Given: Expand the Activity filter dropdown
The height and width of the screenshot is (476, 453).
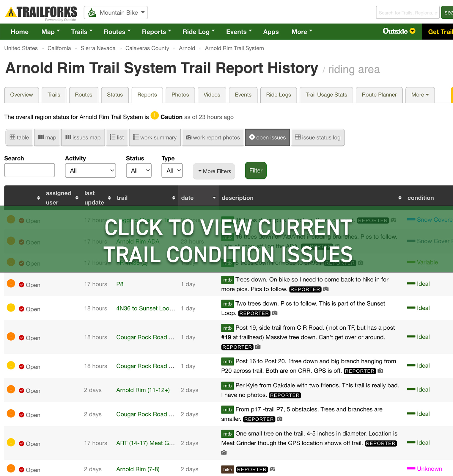Looking at the screenshot, I should [x=90, y=170].
